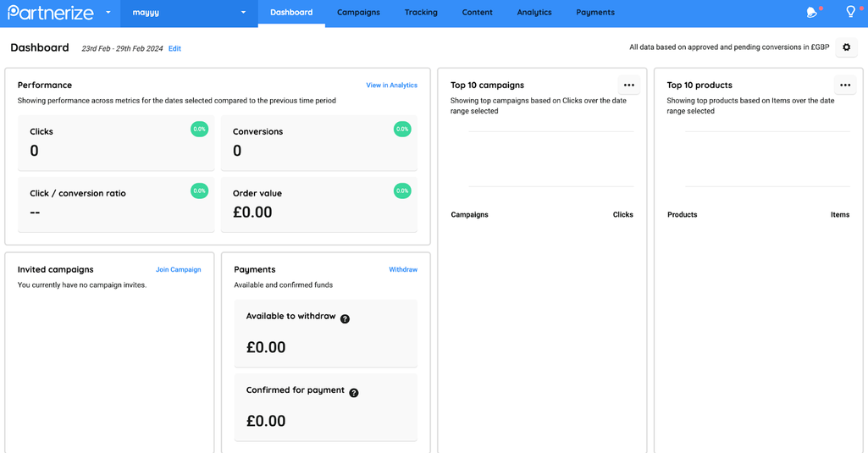Open Top 10 campaigns options menu
The height and width of the screenshot is (453, 868).
click(629, 86)
